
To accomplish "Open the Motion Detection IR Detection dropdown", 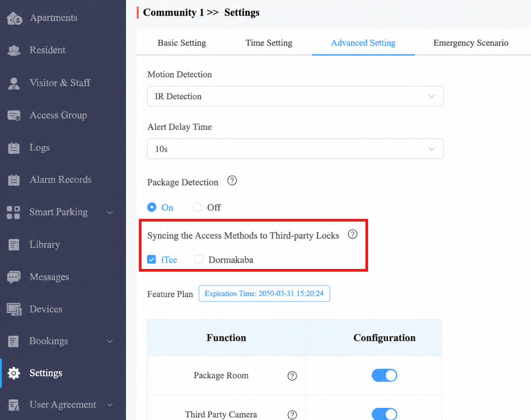I will point(295,96).
